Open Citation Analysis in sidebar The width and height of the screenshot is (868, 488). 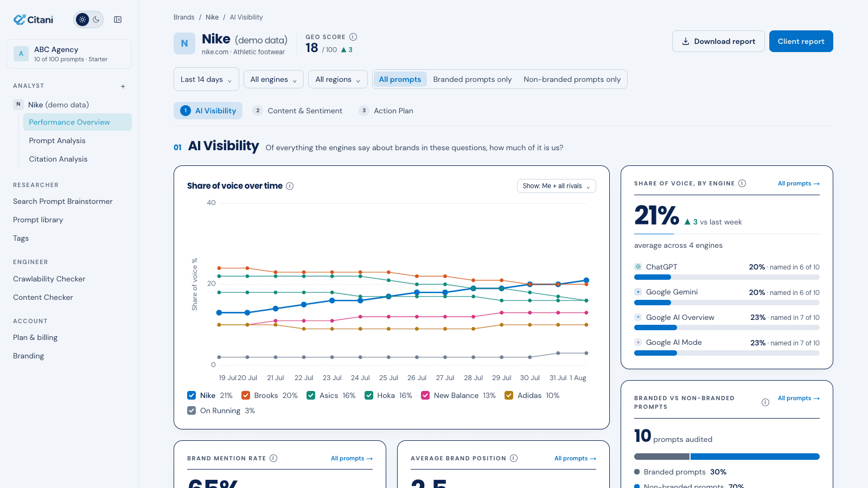78,159
